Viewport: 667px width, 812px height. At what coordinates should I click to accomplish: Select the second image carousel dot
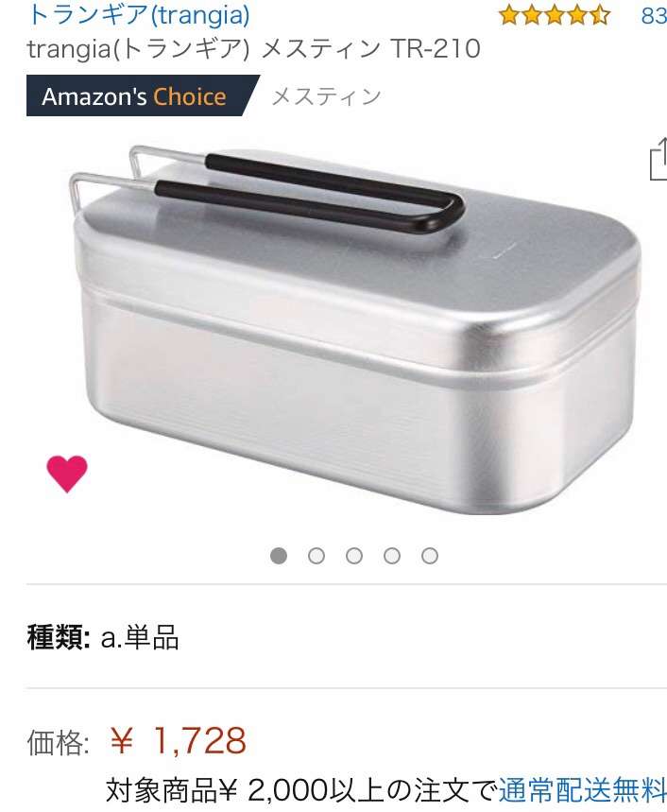[316, 556]
